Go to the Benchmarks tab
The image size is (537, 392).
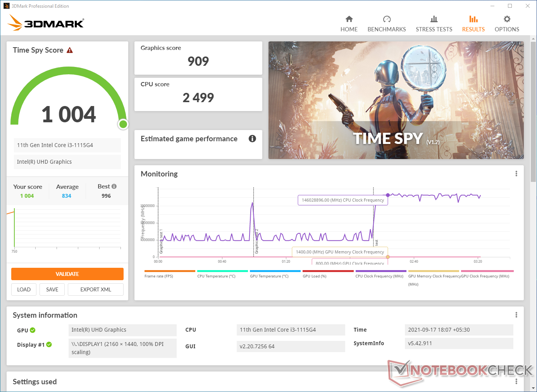coord(387,24)
